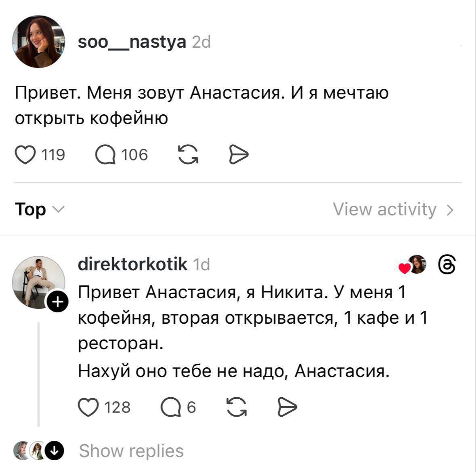Like direktorkotik's reply
Screen dimensions: 476x472
pyautogui.click(x=88, y=407)
